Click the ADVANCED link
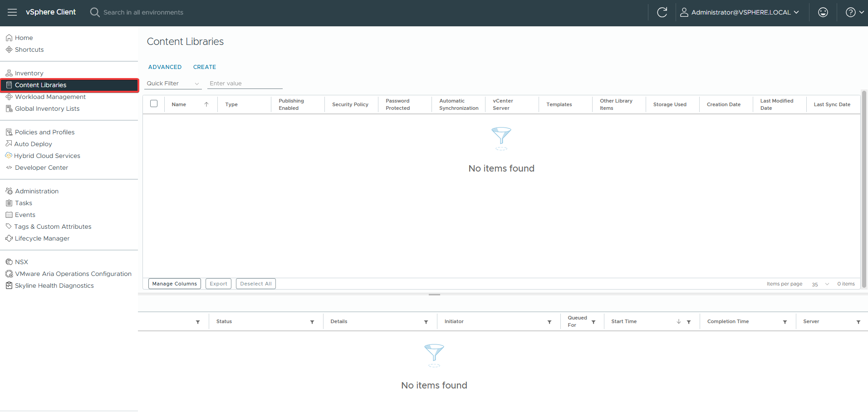The height and width of the screenshot is (413, 868). pyautogui.click(x=165, y=67)
